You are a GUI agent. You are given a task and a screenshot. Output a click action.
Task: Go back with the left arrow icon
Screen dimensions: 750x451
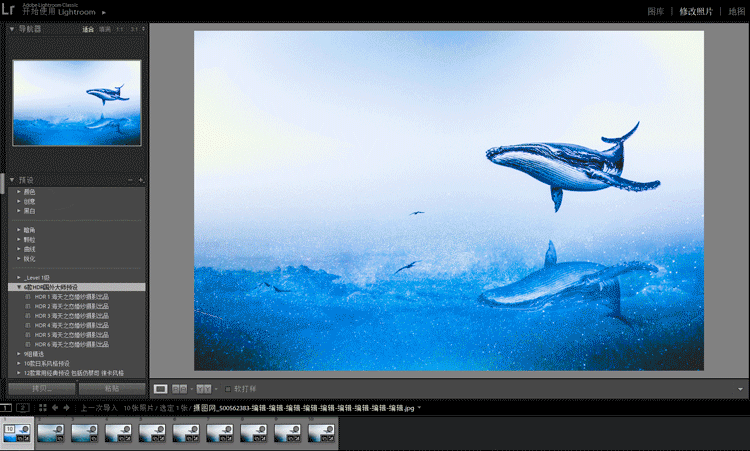point(55,408)
